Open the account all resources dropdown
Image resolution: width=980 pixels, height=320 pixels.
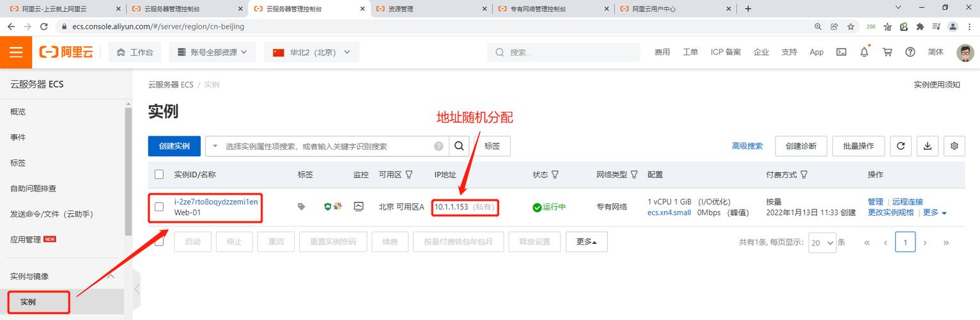point(213,52)
